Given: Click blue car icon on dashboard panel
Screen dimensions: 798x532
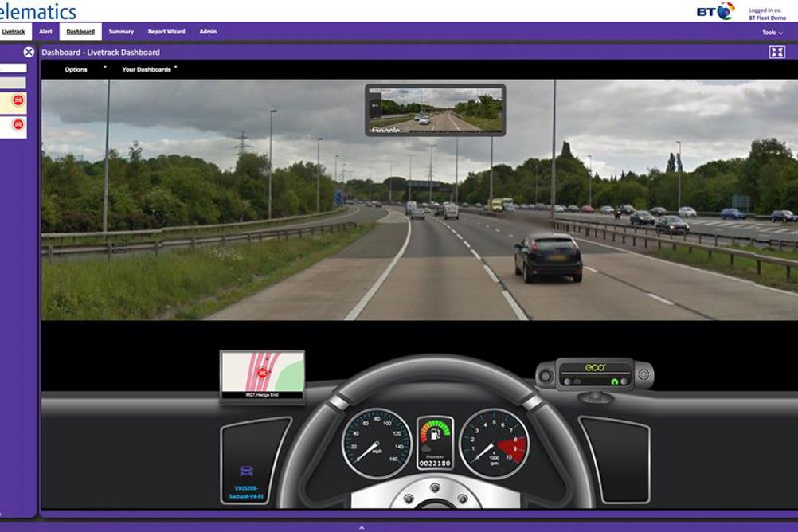Looking at the screenshot, I should tap(246, 471).
